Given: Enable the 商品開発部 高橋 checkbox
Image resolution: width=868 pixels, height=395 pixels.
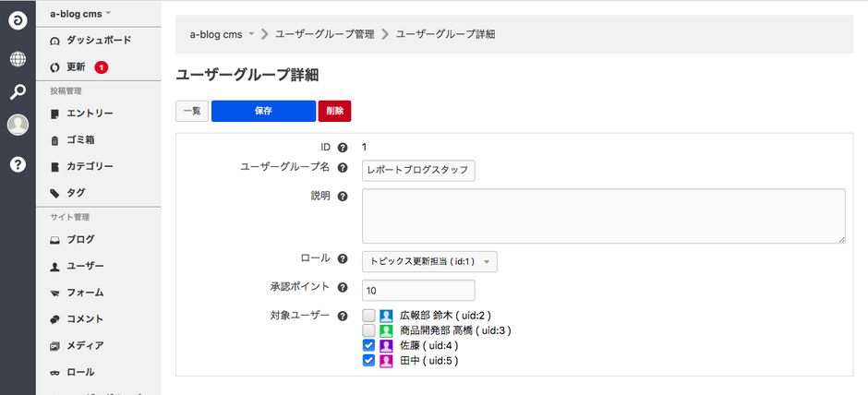Looking at the screenshot, I should (369, 330).
